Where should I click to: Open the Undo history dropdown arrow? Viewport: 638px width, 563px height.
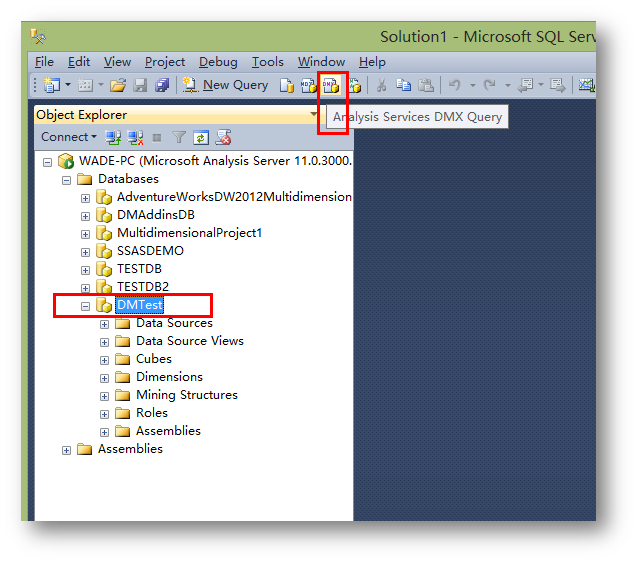[x=472, y=85]
